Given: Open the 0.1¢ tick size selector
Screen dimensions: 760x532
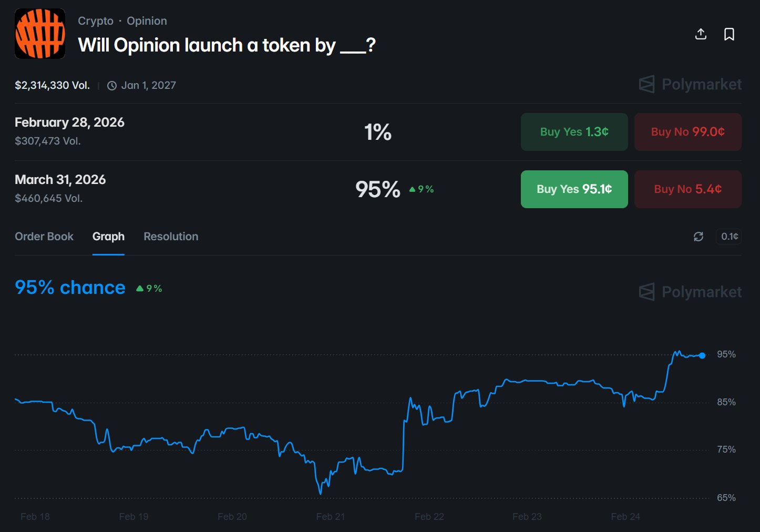Looking at the screenshot, I should (729, 237).
